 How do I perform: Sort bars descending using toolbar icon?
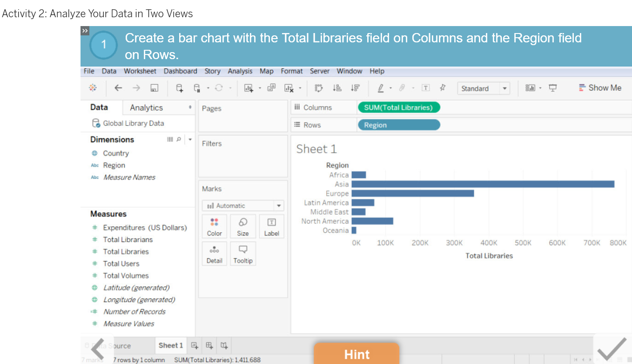[355, 88]
